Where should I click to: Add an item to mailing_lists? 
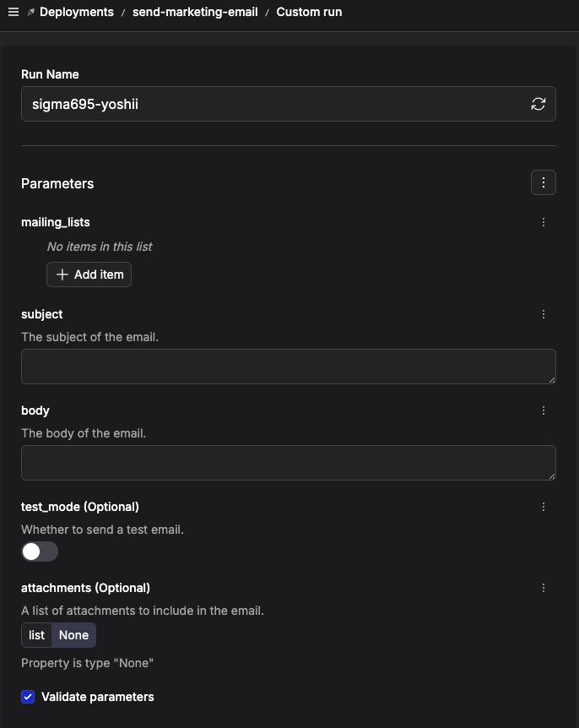[89, 274]
